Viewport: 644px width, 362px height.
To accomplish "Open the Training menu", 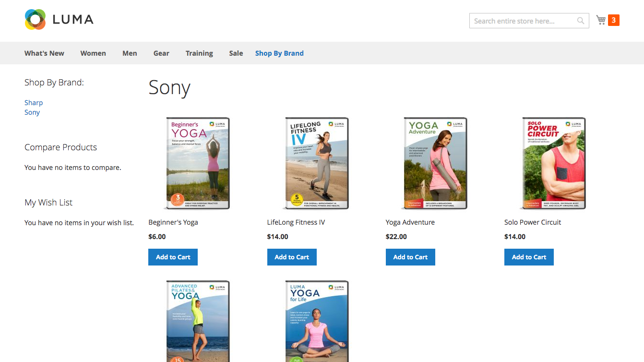I will pyautogui.click(x=199, y=53).
